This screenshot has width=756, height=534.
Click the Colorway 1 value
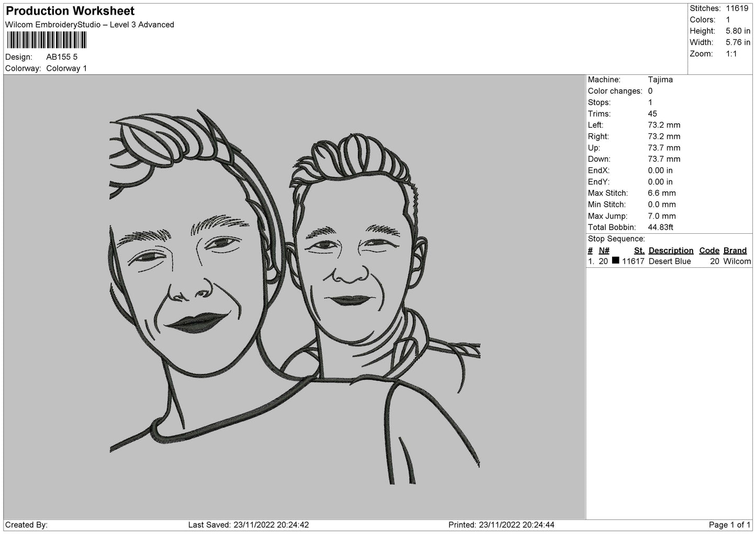point(66,69)
